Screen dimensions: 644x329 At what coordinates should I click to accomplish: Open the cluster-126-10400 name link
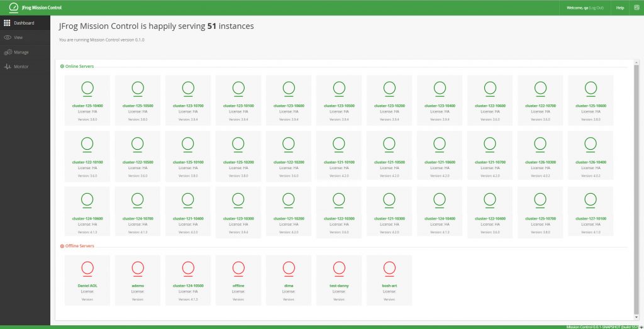pyautogui.click(x=591, y=162)
